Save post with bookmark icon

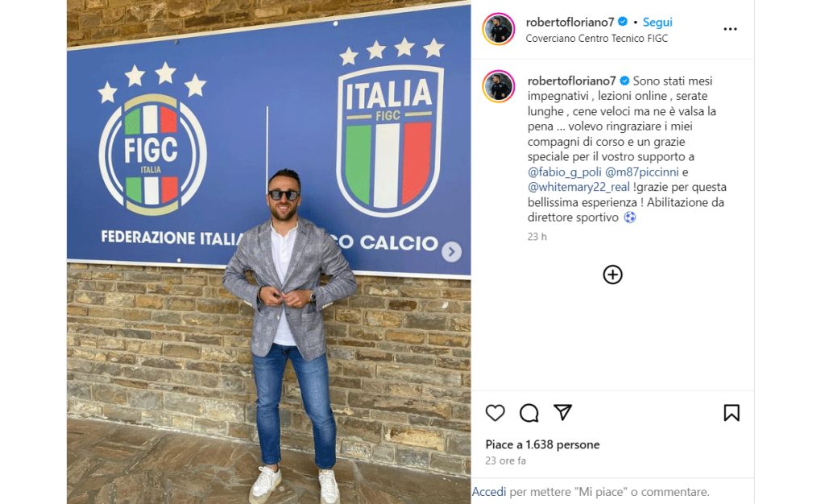point(732,413)
